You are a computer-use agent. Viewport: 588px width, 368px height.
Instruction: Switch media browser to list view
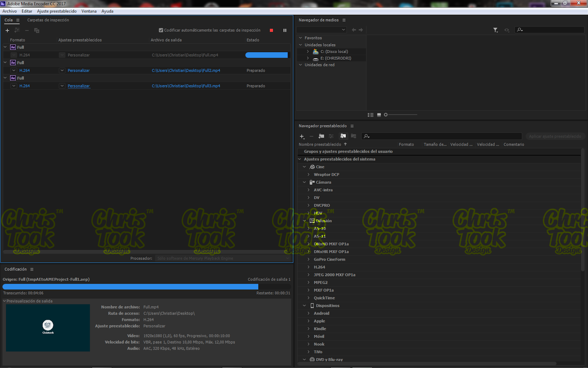coord(370,115)
